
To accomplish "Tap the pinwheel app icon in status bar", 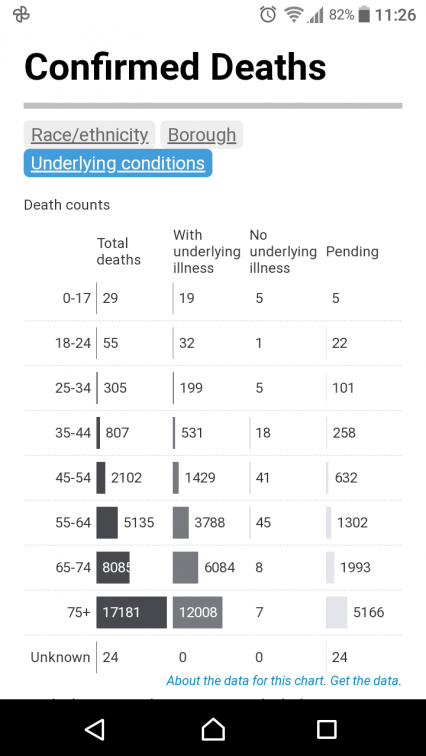I will [22, 15].
